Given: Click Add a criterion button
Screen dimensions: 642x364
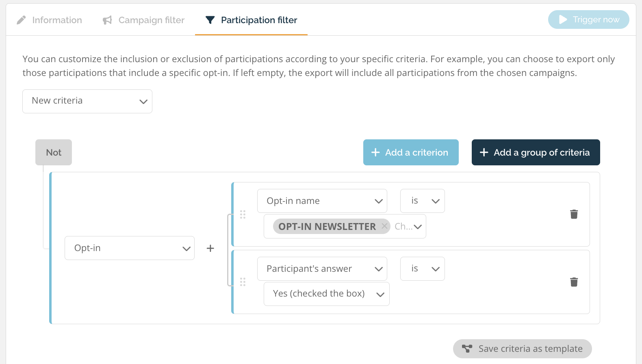Looking at the screenshot, I should tap(411, 152).
